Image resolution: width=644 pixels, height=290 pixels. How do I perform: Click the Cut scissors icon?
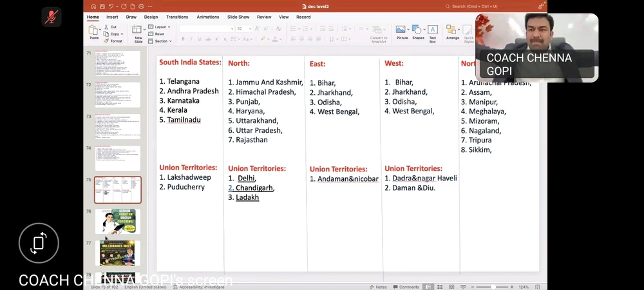(x=106, y=27)
